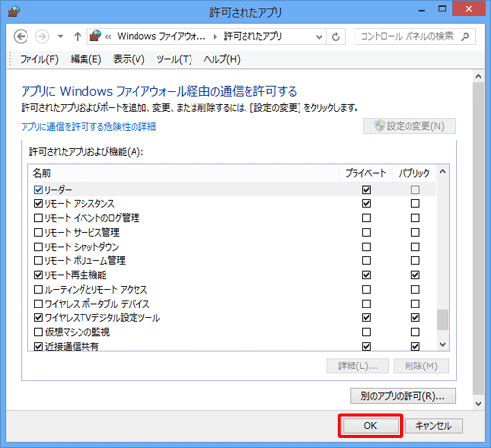
Task: Click the 削除(M) button
Action: coord(421,365)
